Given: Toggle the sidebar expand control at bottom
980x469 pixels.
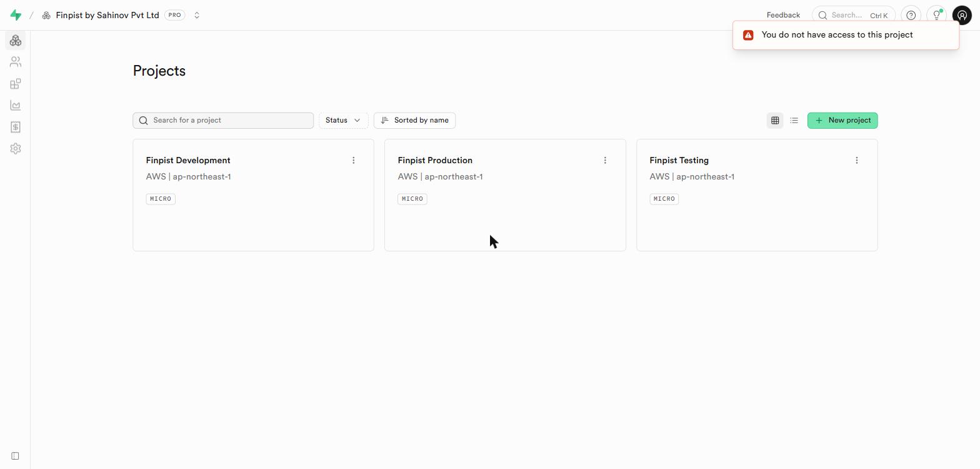Looking at the screenshot, I should click(15, 456).
